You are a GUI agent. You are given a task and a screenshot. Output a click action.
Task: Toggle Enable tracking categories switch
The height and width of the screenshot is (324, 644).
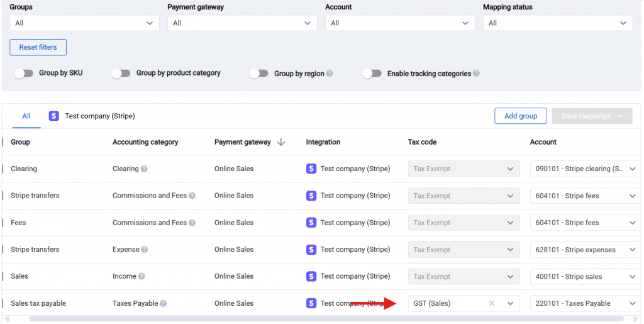372,74
